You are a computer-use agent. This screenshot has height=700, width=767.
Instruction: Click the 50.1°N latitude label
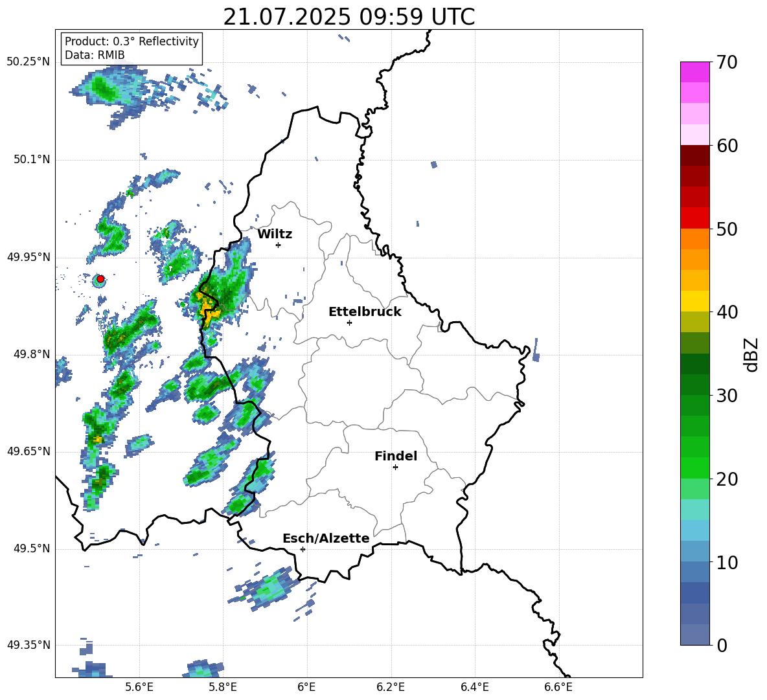tap(32, 159)
